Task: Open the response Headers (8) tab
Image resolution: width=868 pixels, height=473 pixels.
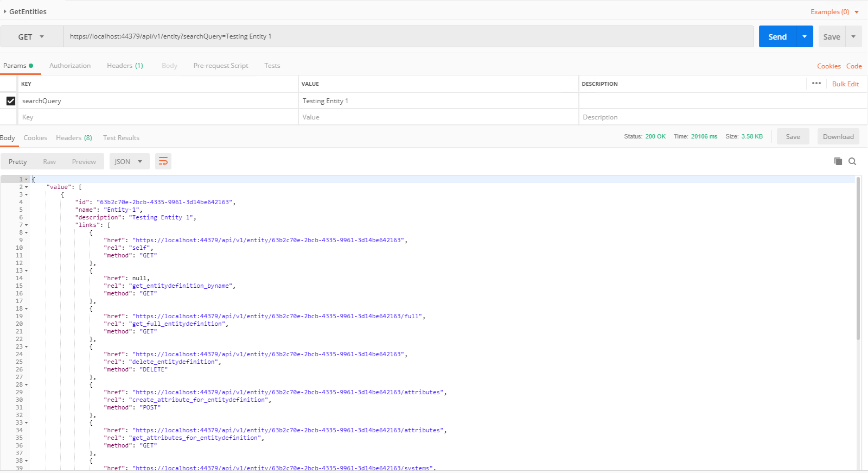Action: coord(74,138)
